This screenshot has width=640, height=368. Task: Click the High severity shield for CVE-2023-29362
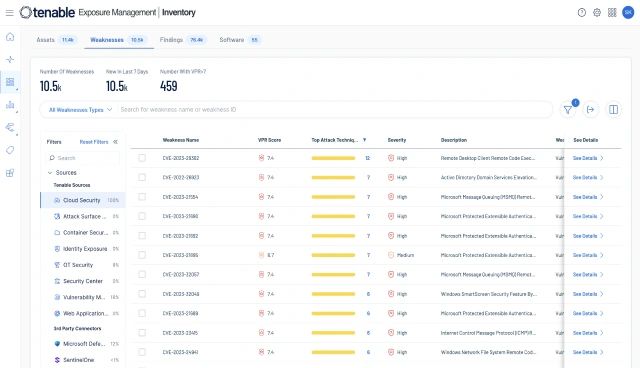point(391,158)
